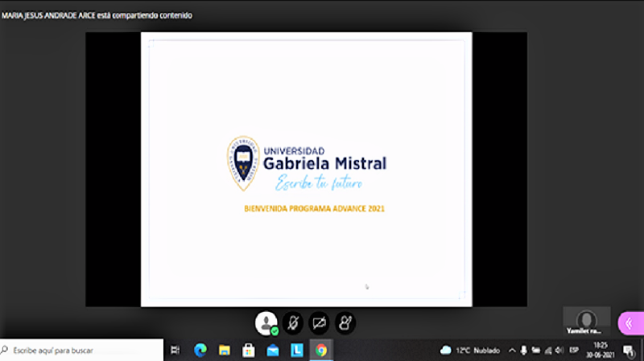Screen dimensions: 644x361
Task: Open the battery status tray icon
Action: tap(536, 350)
